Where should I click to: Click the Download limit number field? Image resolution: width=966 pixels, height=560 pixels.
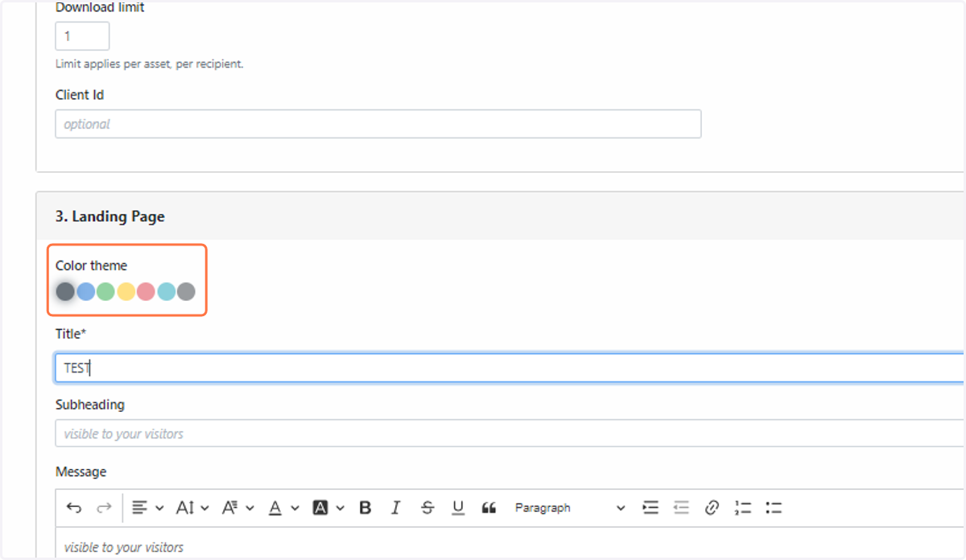[82, 36]
